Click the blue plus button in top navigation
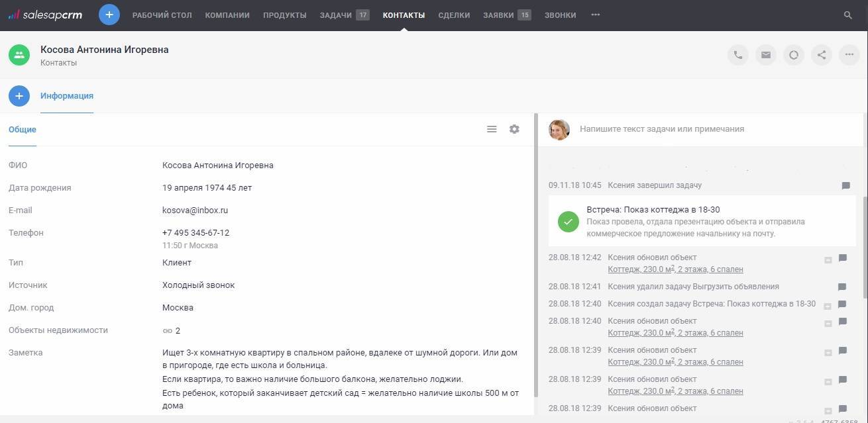 [109, 15]
